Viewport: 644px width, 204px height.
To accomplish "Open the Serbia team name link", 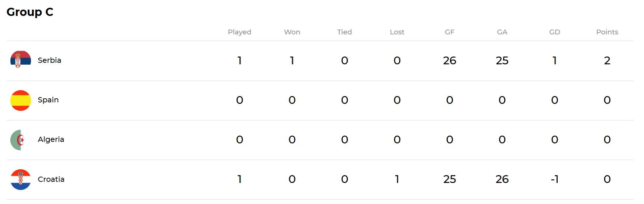I will tap(49, 60).
